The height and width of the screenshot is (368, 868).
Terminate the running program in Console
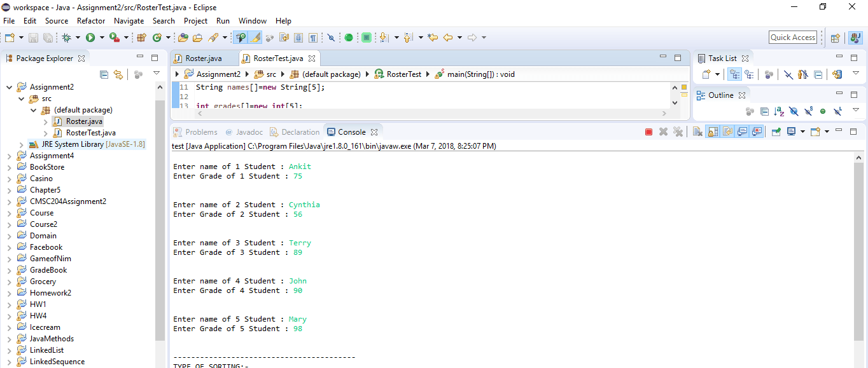[x=648, y=132]
